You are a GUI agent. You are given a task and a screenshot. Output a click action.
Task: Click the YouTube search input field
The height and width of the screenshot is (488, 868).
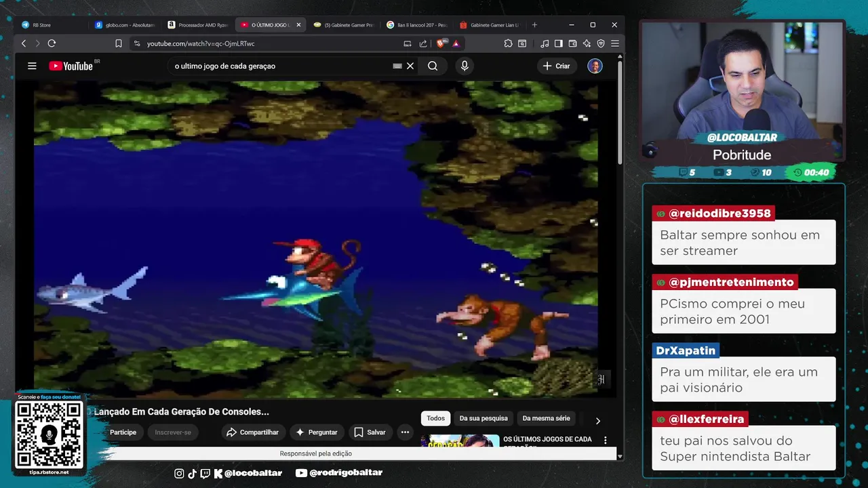pos(281,66)
